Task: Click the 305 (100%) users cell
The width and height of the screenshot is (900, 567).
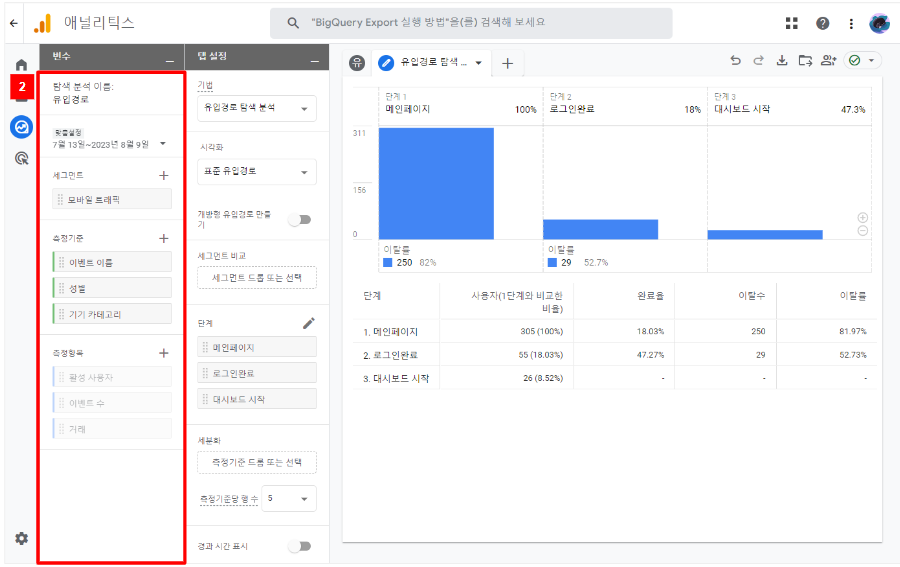Action: (541, 331)
